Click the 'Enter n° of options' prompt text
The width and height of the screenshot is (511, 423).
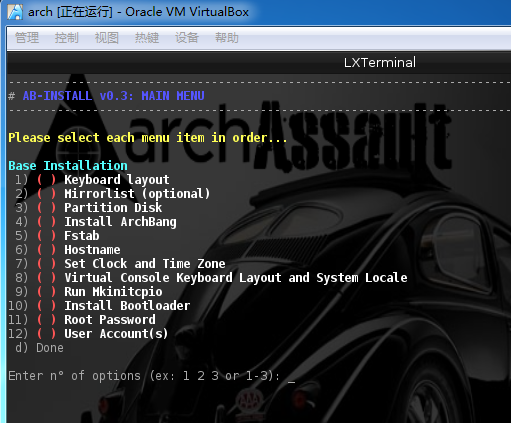pyautogui.click(x=144, y=376)
